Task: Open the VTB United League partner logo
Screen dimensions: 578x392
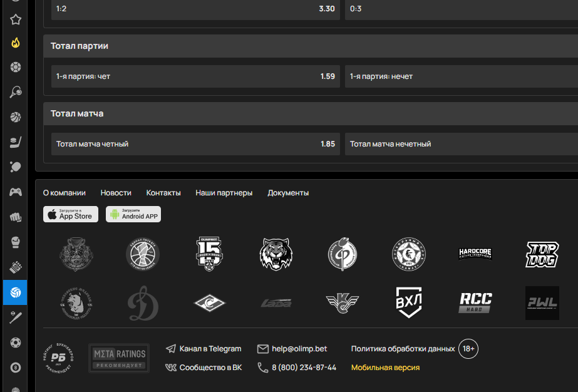Action: [143, 254]
